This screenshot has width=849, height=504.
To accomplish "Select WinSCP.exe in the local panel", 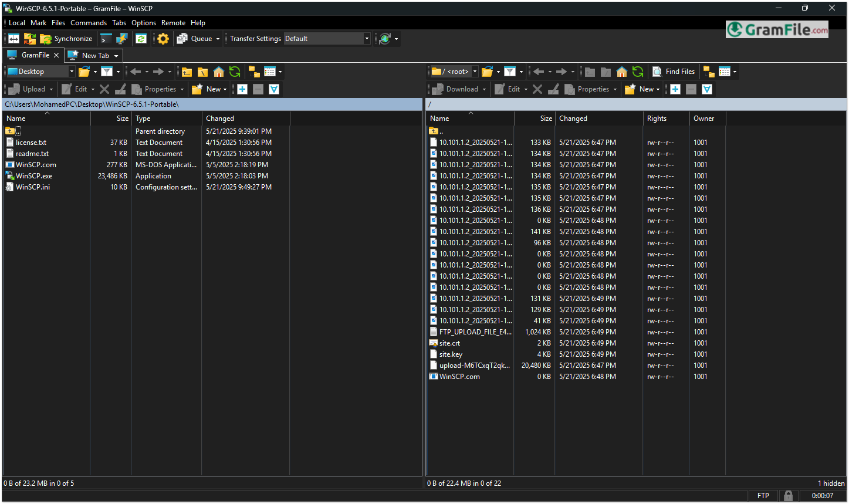I will pyautogui.click(x=34, y=176).
